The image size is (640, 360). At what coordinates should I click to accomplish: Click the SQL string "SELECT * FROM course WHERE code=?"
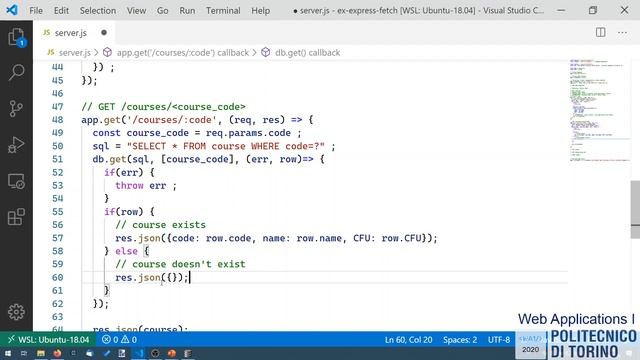[226, 146]
